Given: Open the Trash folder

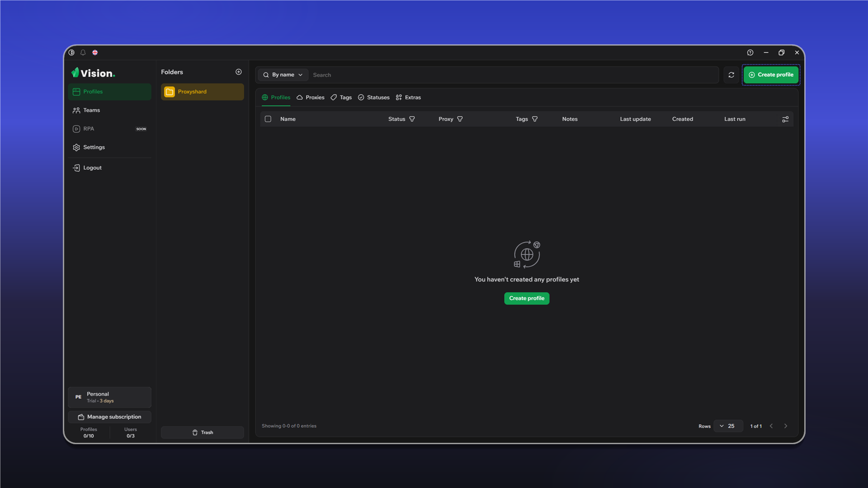Looking at the screenshot, I should click(x=203, y=432).
